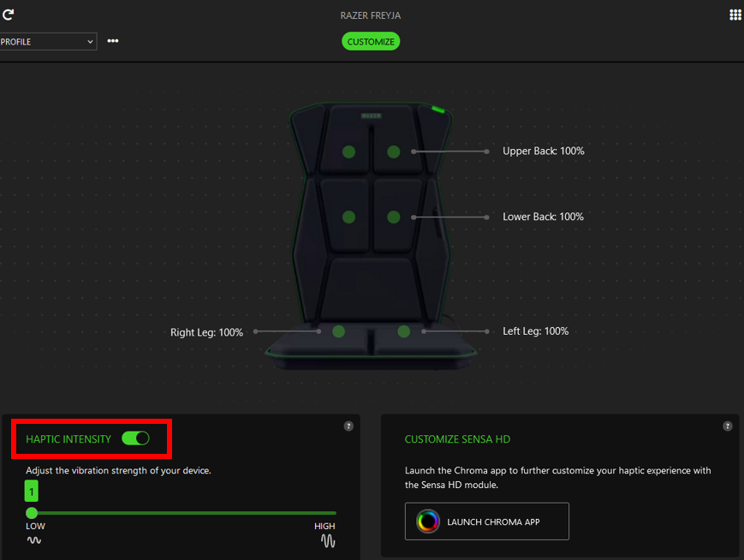Select the Left Leg zone indicator dot
Image resolution: width=744 pixels, height=560 pixels.
(403, 331)
